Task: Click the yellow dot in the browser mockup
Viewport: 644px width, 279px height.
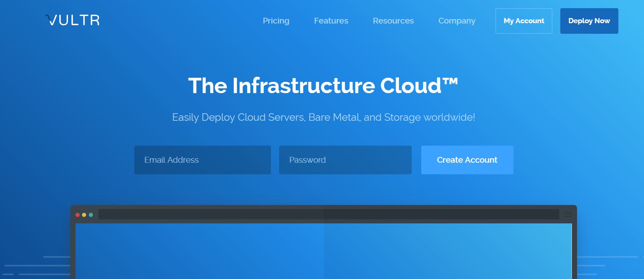Action: (84, 215)
